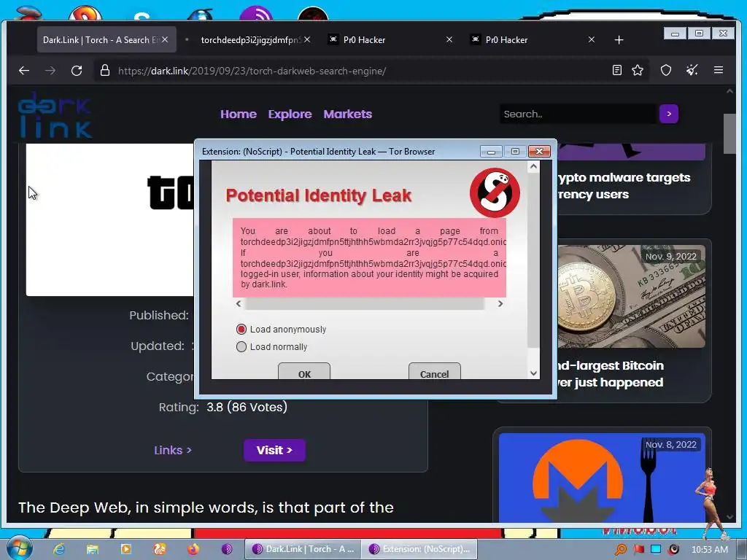The image size is (747, 560).
Task: Click the magnifier icon in system tray
Action: point(620,550)
